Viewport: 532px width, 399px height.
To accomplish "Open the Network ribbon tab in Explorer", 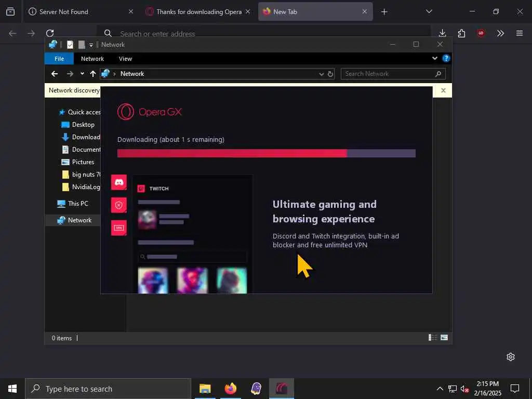I will pos(92,59).
